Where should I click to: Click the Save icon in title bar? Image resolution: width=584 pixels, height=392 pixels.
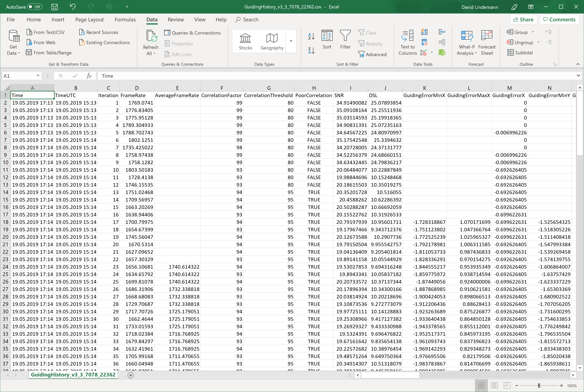coord(54,7)
